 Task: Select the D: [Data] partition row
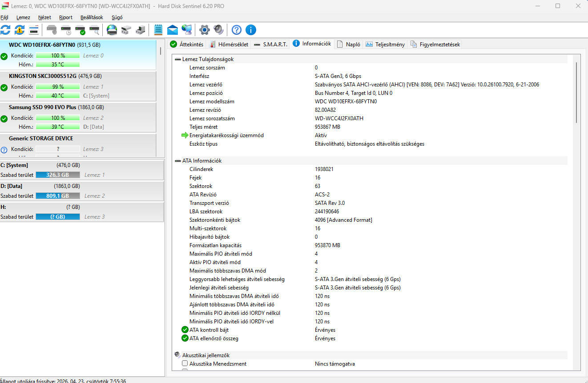[82, 191]
